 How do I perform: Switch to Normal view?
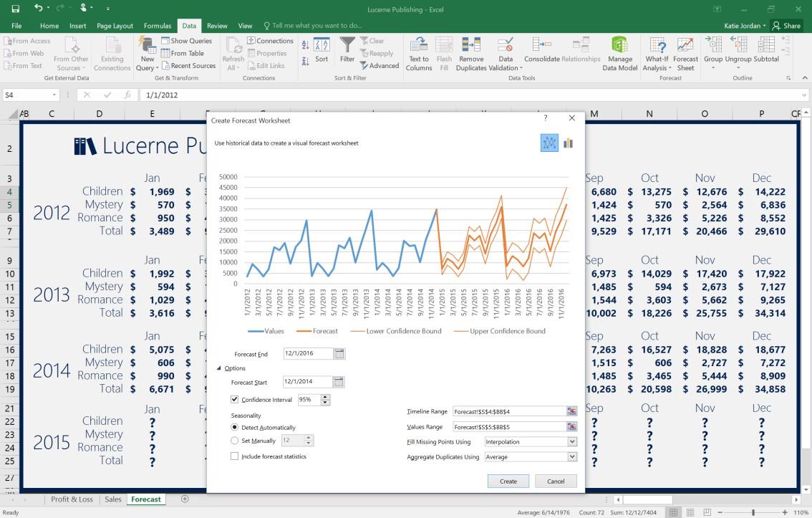point(673,512)
